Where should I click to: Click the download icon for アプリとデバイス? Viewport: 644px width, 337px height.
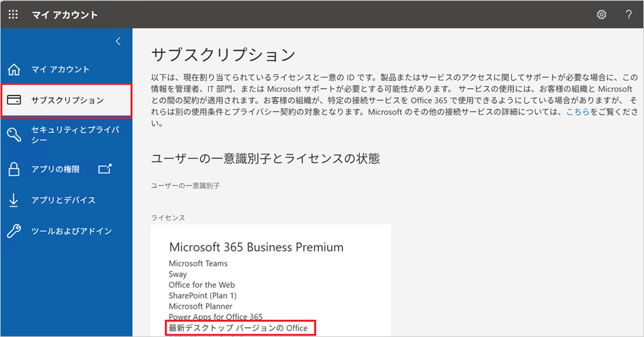pyautogui.click(x=14, y=200)
